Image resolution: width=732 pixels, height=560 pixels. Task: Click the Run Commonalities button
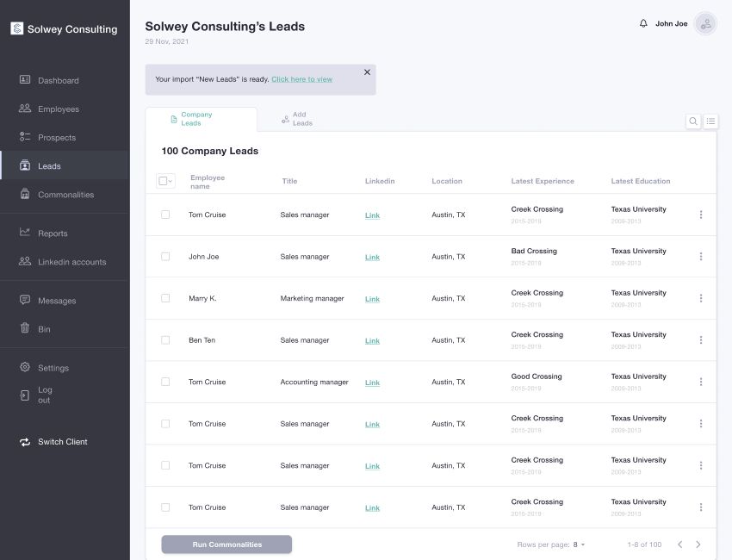(x=226, y=544)
